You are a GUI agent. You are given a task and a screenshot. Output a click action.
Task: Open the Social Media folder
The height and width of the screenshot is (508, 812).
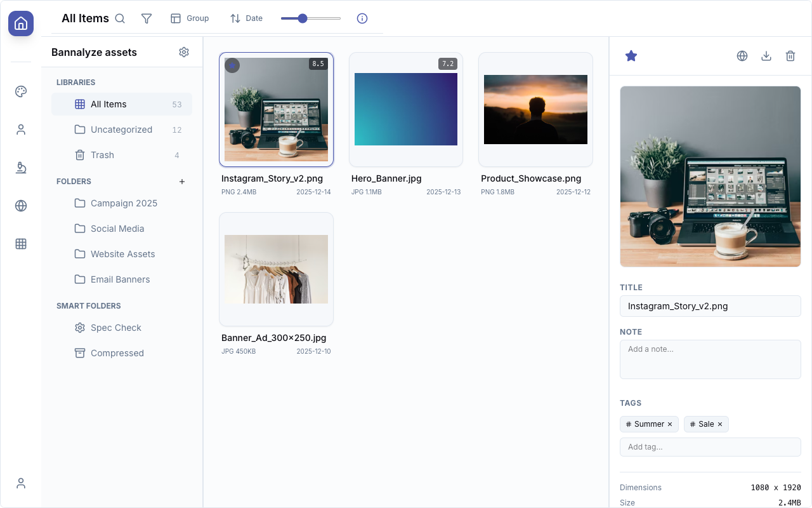click(122, 229)
